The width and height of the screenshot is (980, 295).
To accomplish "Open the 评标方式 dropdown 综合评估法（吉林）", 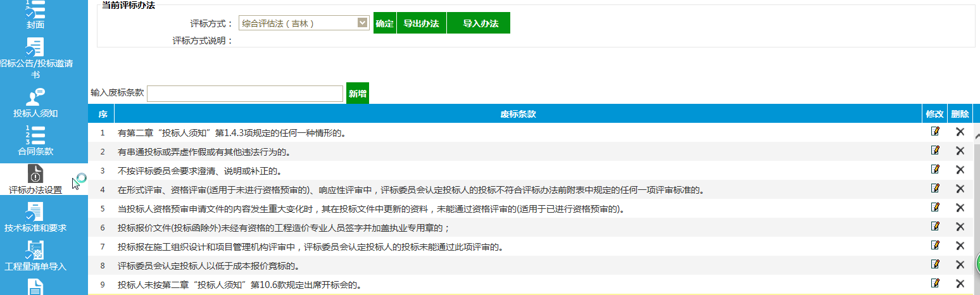I will coord(303,23).
